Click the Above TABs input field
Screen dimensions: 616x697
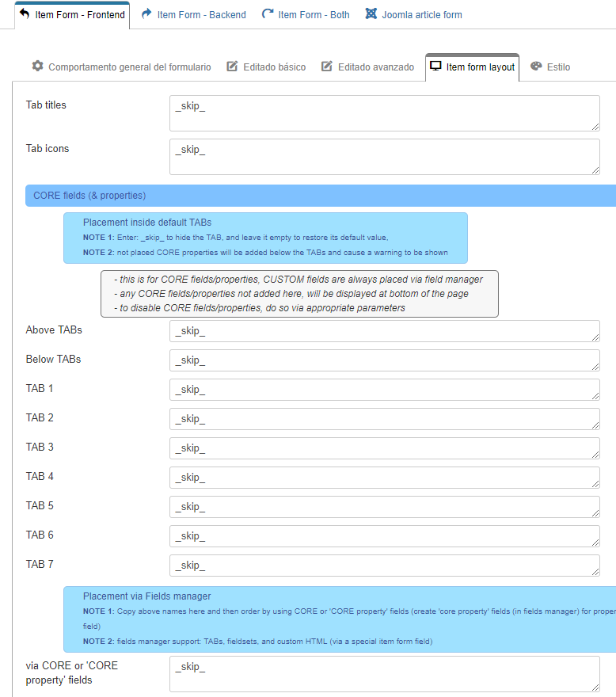tap(384, 331)
